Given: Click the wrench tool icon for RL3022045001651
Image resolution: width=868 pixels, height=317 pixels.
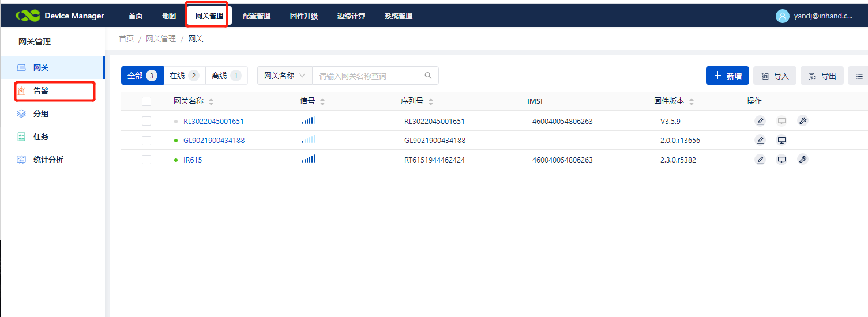Looking at the screenshot, I should tap(802, 121).
